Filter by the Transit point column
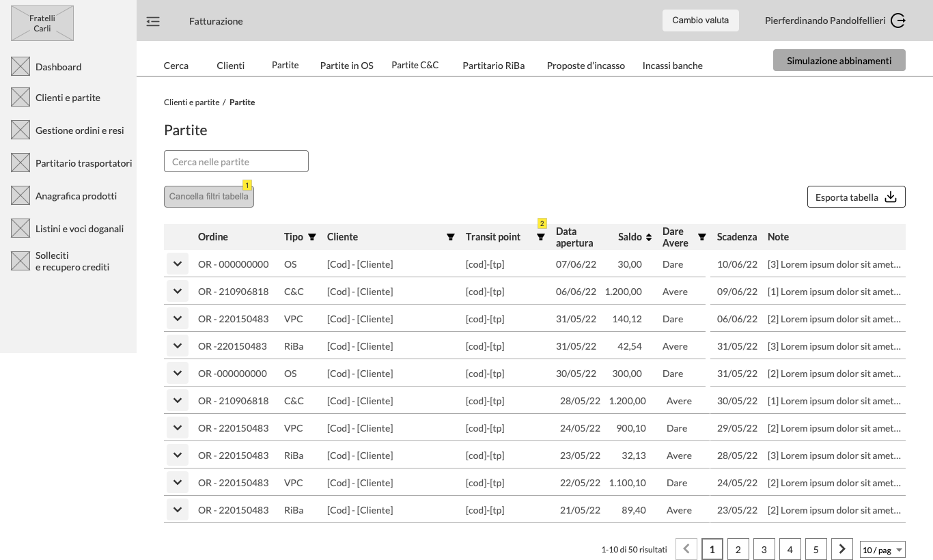The height and width of the screenshot is (560, 933). 541,237
